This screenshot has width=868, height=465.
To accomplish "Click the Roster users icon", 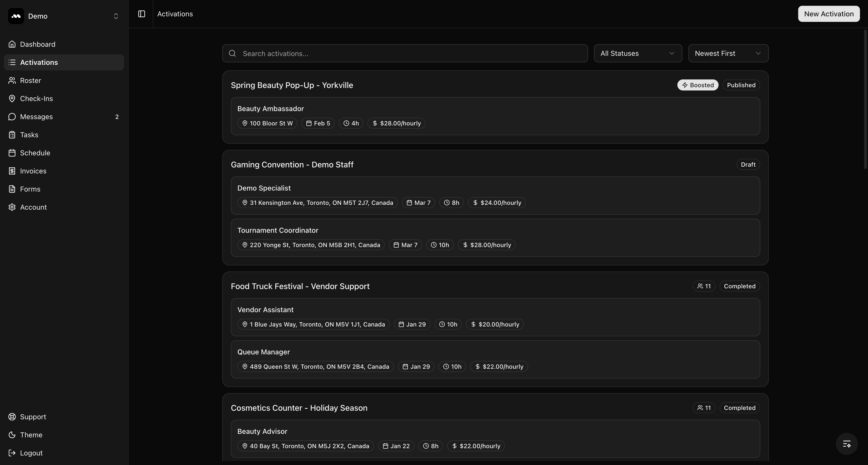I will click(12, 80).
